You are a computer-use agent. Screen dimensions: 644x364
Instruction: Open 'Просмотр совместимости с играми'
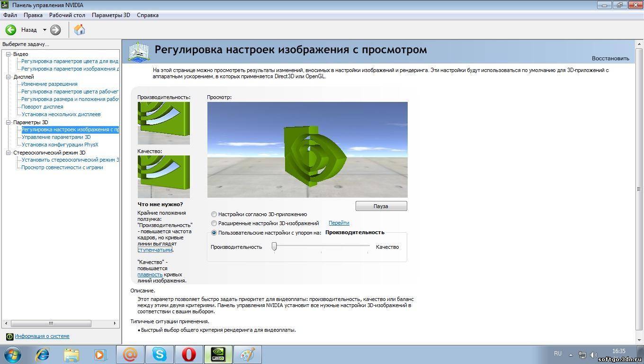(62, 168)
